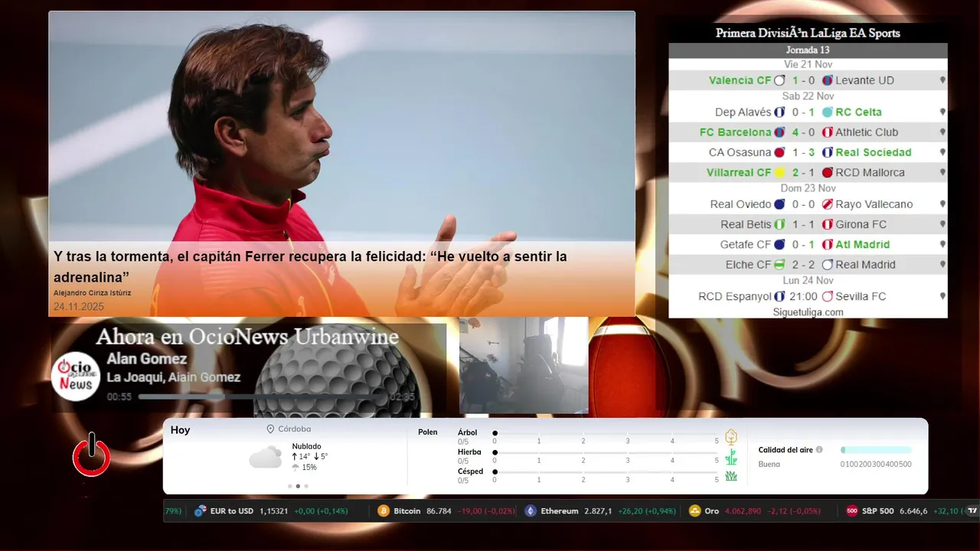Click the Rayo Vallecano team name
The height and width of the screenshot is (551, 980).
tap(874, 204)
